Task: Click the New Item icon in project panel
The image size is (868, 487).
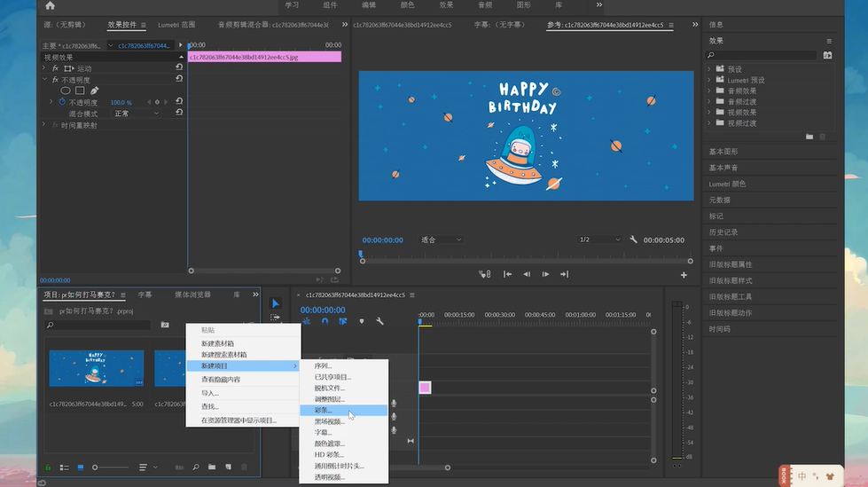Action: pos(228,467)
